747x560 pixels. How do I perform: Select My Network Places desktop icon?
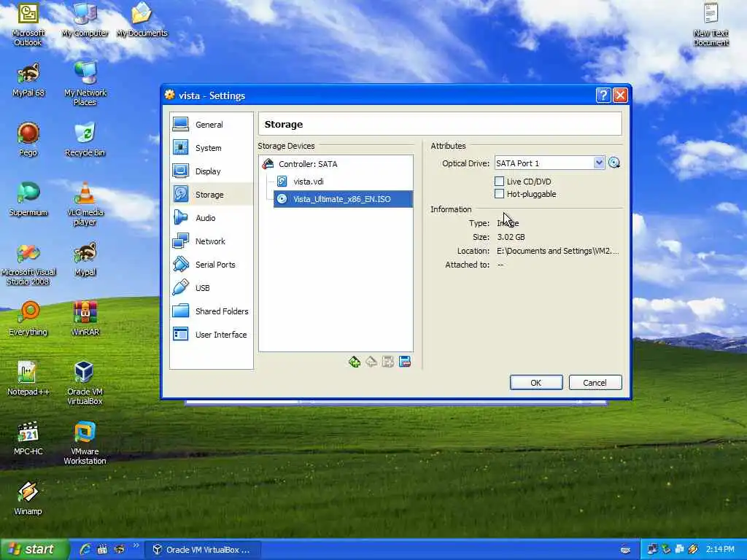pyautogui.click(x=85, y=84)
